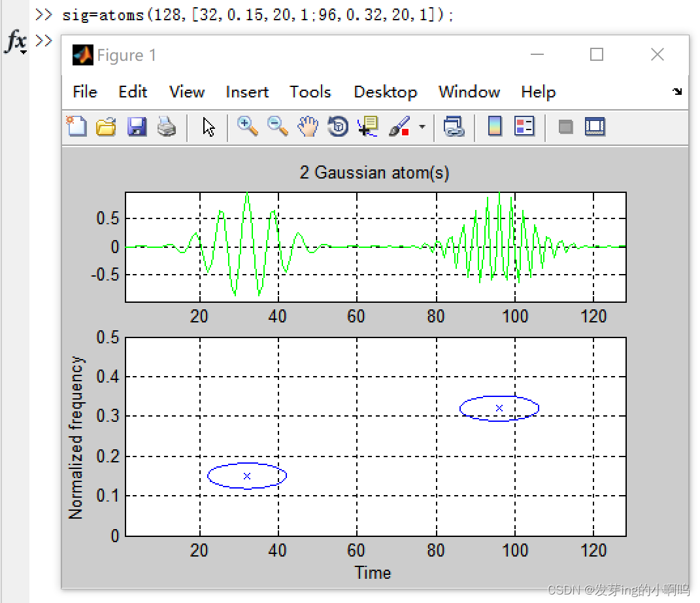700x603 pixels.
Task: Minimize the Figure 1 window
Action: click(x=537, y=54)
